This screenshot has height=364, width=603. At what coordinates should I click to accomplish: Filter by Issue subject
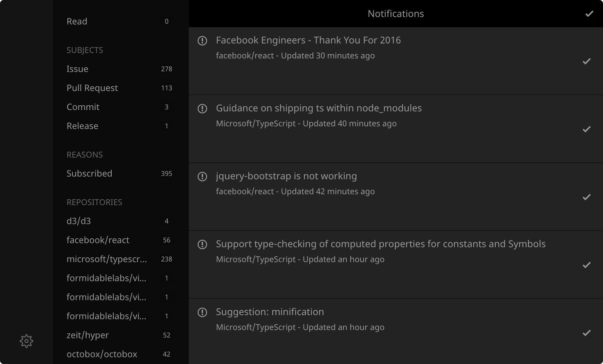tap(121, 69)
